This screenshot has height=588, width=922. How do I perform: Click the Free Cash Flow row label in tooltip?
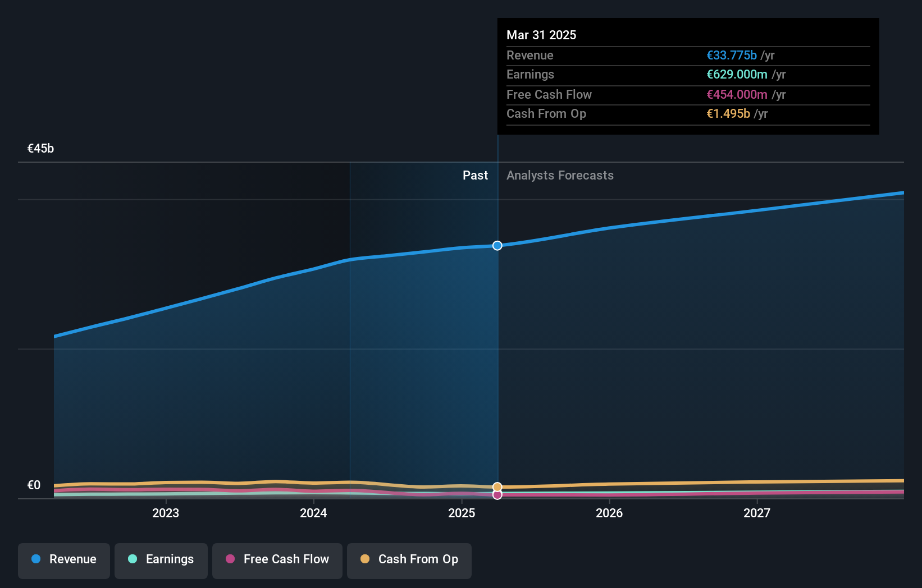click(549, 95)
